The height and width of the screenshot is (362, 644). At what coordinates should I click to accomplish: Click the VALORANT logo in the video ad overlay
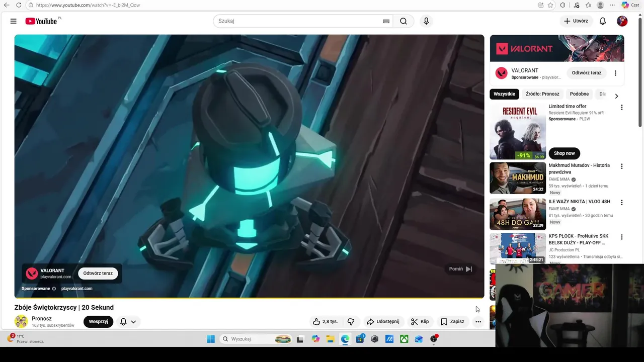click(32, 274)
